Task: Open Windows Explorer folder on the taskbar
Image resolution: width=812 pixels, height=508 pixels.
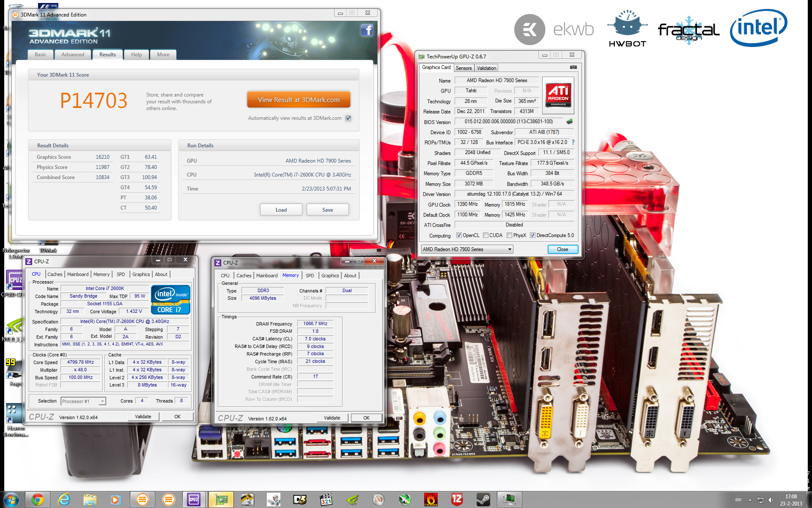Action: 90,500
